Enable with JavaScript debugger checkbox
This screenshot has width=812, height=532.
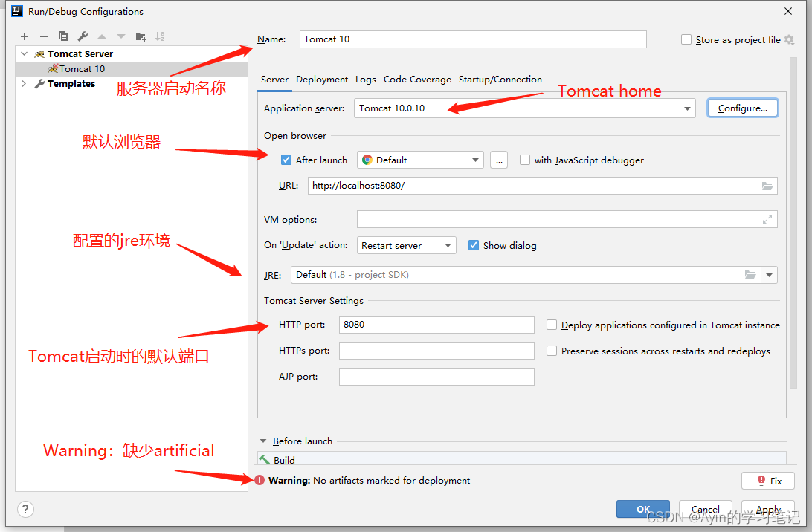[x=524, y=160]
